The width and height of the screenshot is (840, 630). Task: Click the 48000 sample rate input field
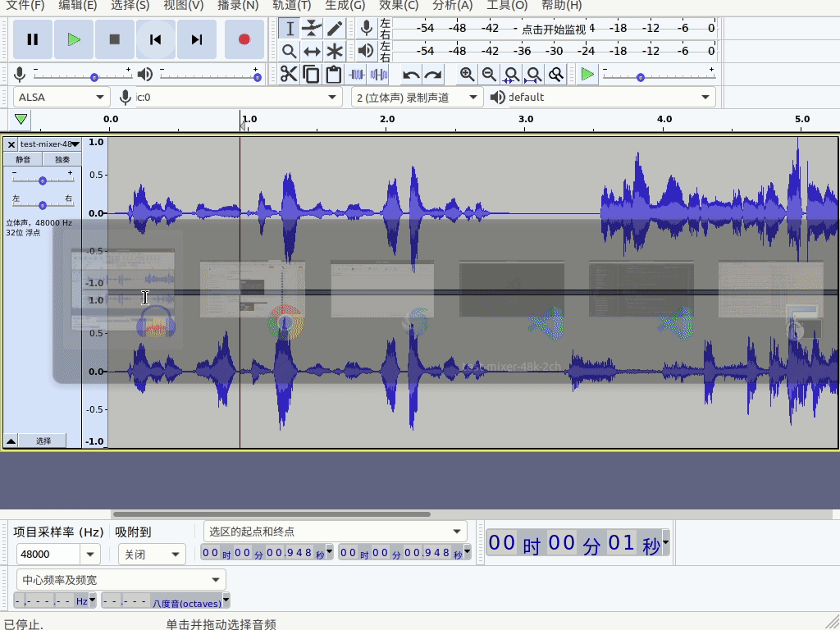(x=48, y=554)
